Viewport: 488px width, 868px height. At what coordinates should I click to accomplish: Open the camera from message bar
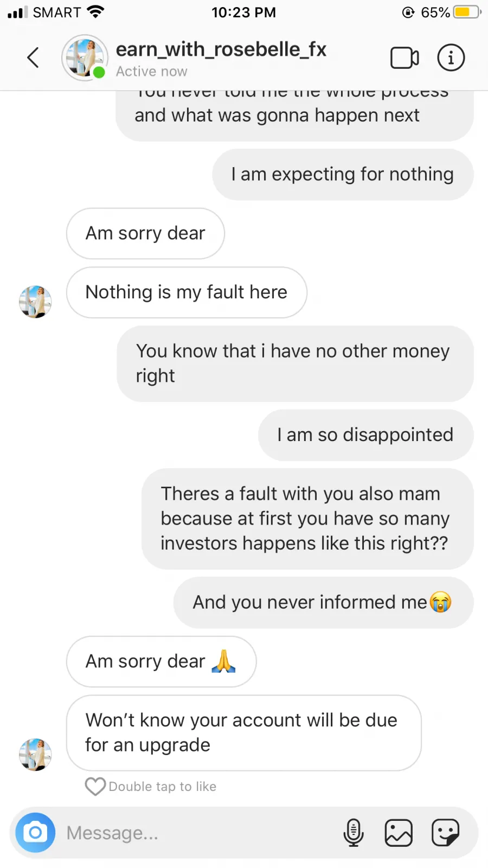[x=35, y=832]
